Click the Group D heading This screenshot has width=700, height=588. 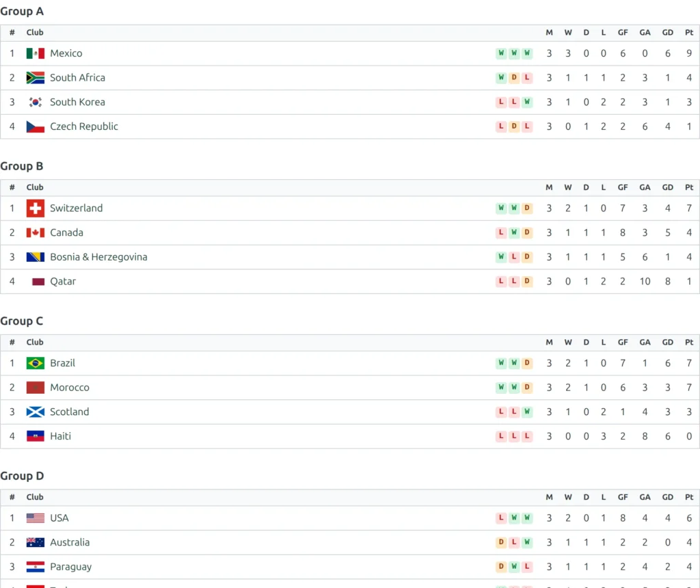22,477
